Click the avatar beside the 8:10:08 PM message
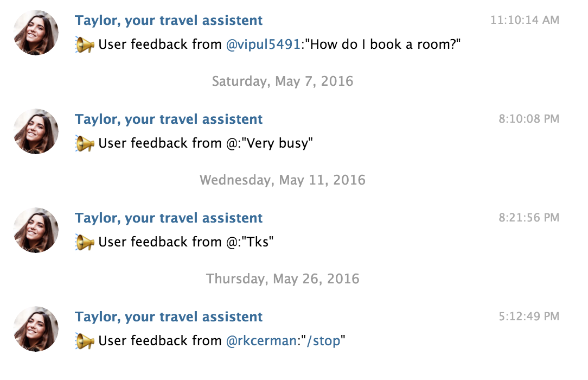This screenshot has height=380, width=588. click(x=35, y=131)
